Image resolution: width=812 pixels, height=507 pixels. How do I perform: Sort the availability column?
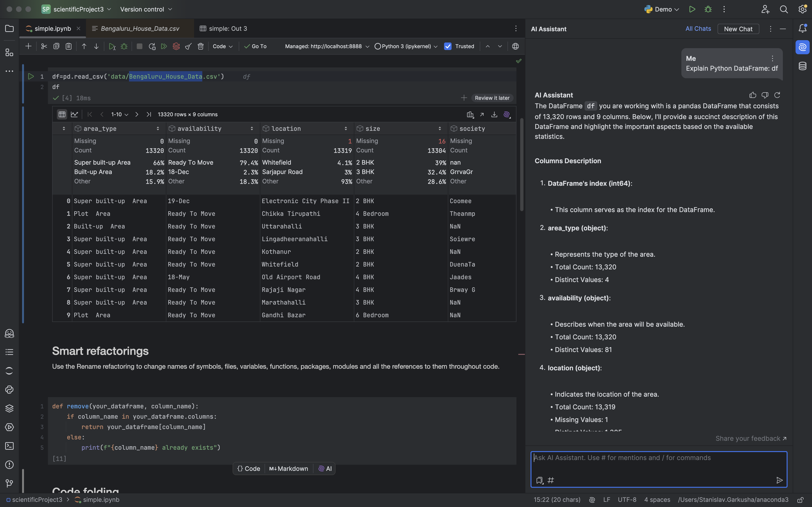pos(252,129)
